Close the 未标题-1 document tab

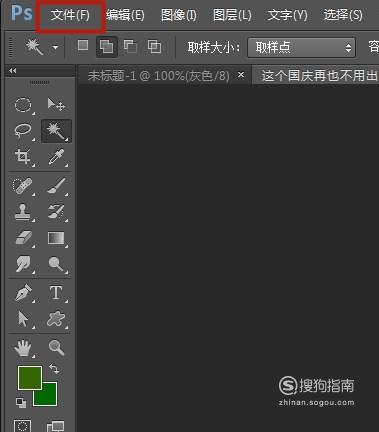pos(241,75)
